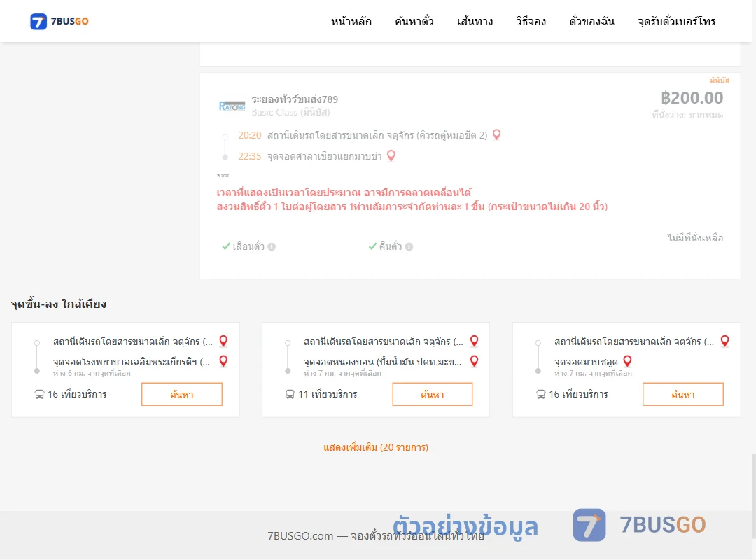The height and width of the screenshot is (560, 756).
Task: Click bus icon in มาบชลูด route card
Action: [x=541, y=395]
